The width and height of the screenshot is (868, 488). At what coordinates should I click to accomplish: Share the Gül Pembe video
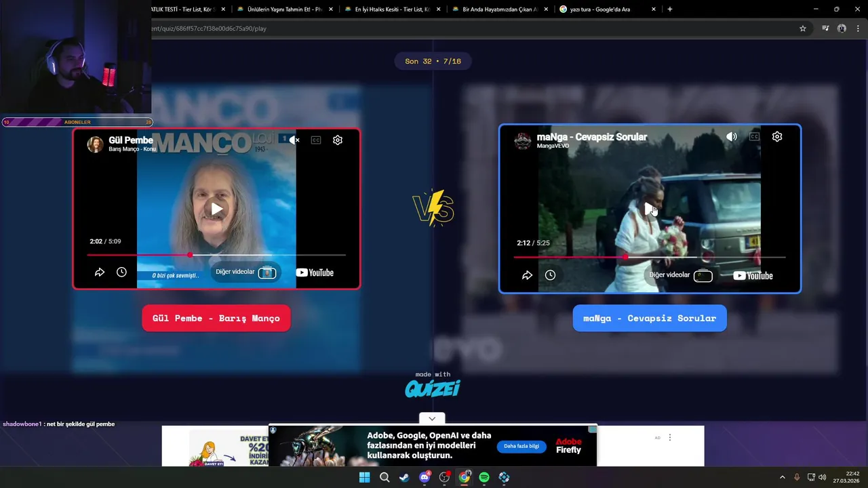[100, 272]
